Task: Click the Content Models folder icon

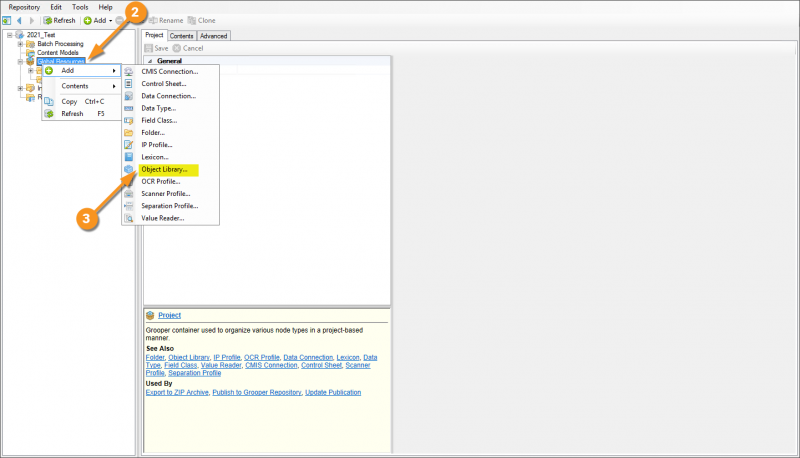Action: click(31, 53)
